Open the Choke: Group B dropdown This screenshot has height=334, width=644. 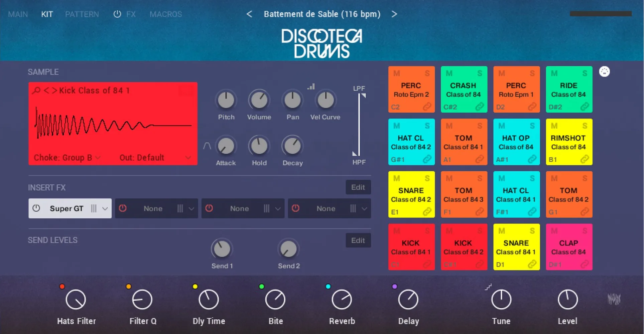tap(66, 157)
